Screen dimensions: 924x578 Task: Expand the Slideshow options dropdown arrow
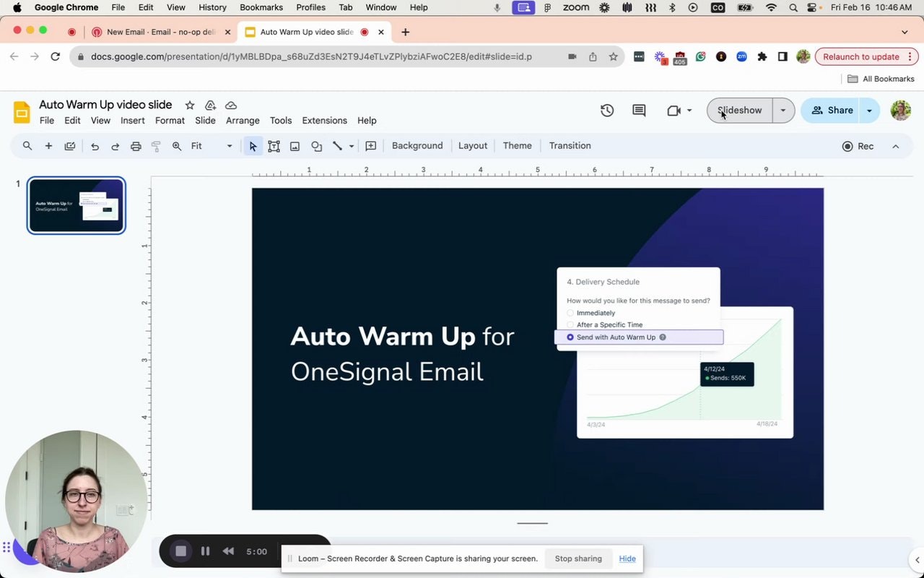[783, 110]
